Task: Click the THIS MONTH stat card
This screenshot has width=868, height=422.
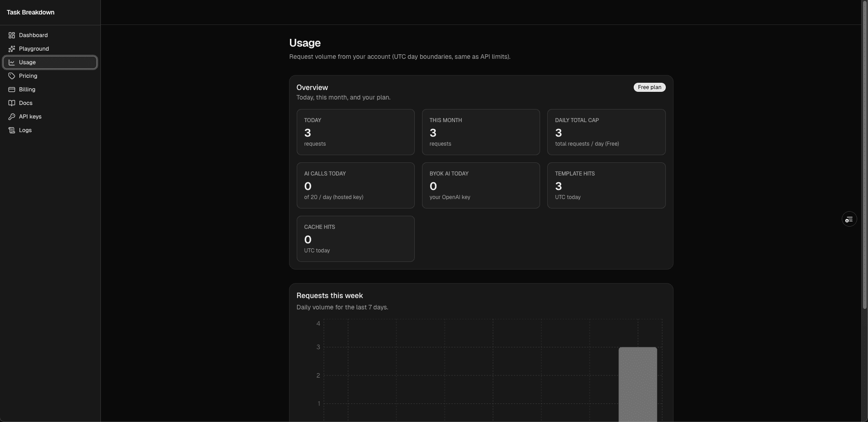Action: (x=481, y=132)
